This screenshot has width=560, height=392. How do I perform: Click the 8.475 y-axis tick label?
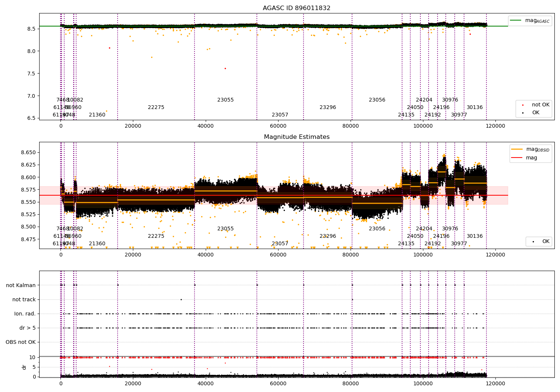coord(29,239)
